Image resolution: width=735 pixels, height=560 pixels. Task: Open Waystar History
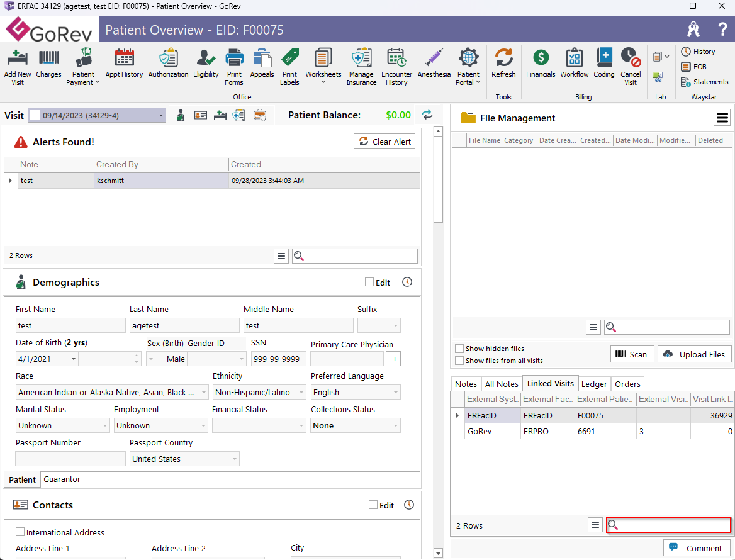tap(698, 52)
